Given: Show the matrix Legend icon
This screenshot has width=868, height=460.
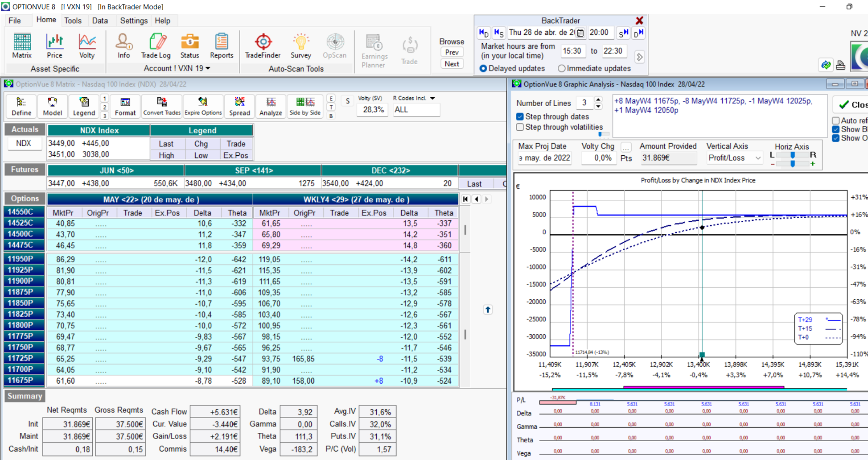Looking at the screenshot, I should pos(84,107).
